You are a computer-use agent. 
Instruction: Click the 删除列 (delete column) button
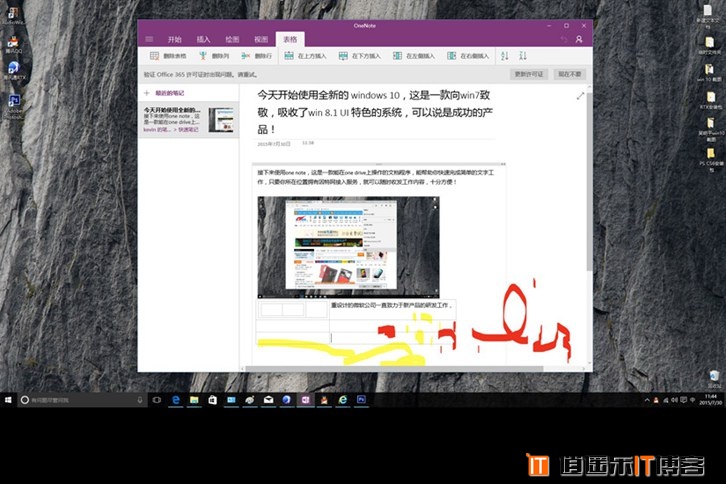(214, 56)
